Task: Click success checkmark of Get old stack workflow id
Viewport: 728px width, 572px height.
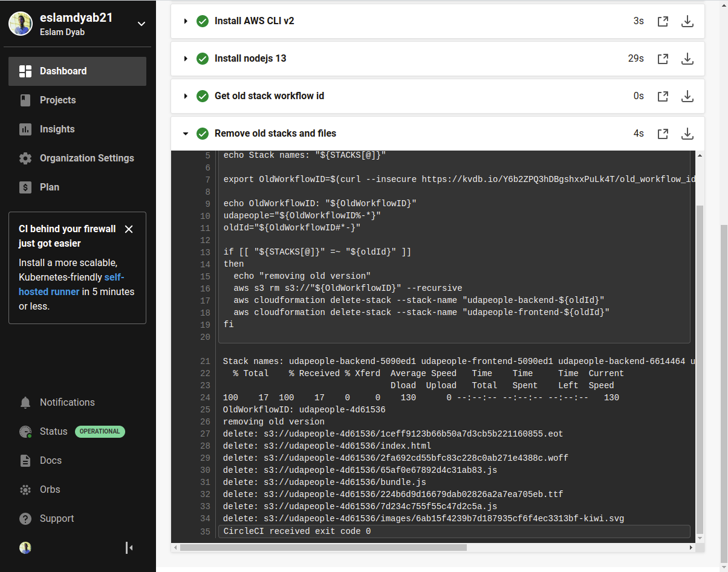Action: [203, 96]
